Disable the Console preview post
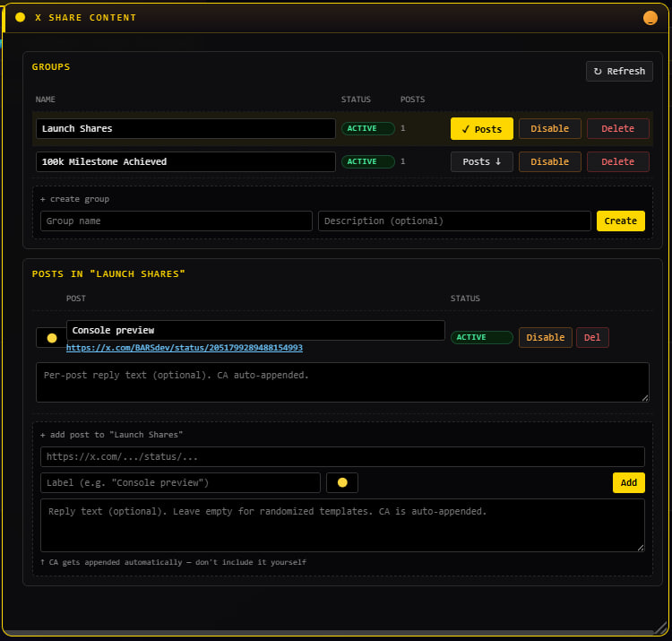 [x=545, y=337]
